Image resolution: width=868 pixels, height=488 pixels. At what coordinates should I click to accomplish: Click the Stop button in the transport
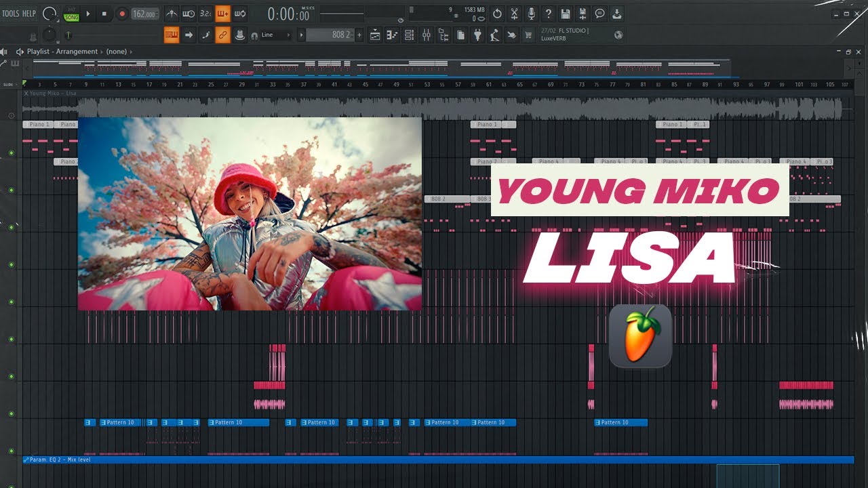[x=104, y=14]
